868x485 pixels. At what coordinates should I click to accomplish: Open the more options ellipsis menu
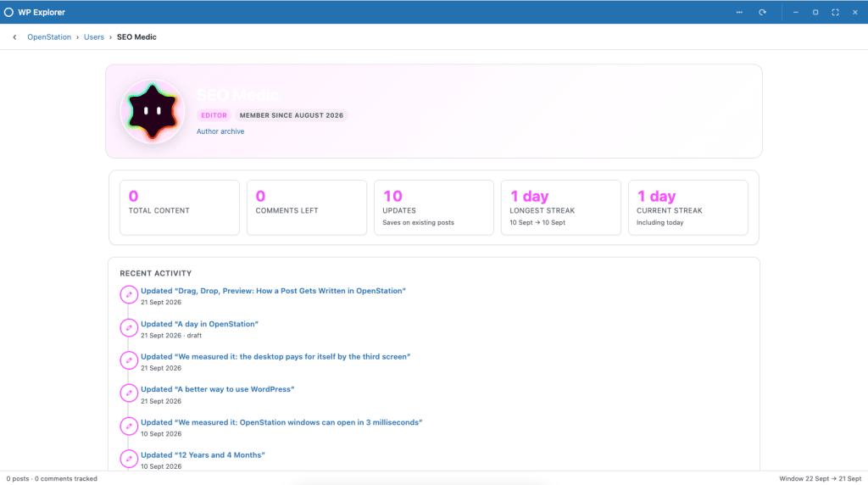coord(739,12)
